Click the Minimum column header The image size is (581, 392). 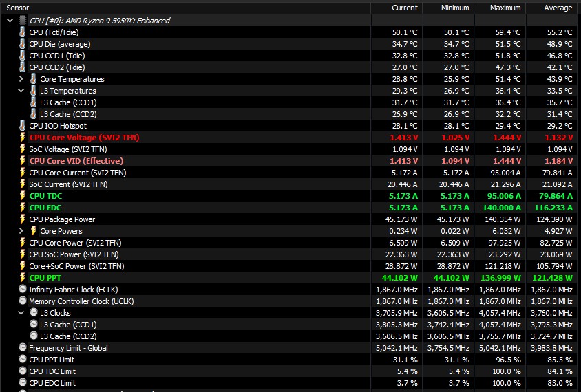tap(448, 8)
